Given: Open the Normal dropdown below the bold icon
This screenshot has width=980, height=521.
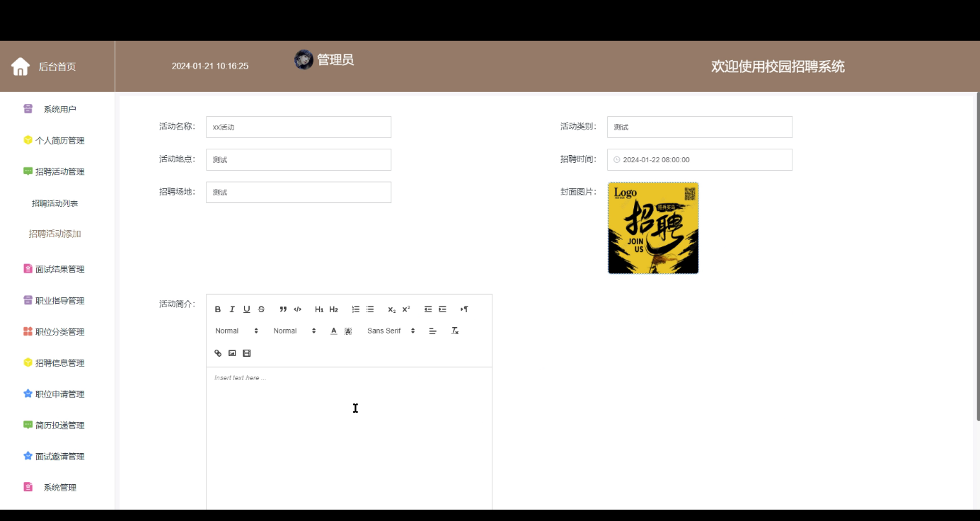Looking at the screenshot, I should (236, 331).
